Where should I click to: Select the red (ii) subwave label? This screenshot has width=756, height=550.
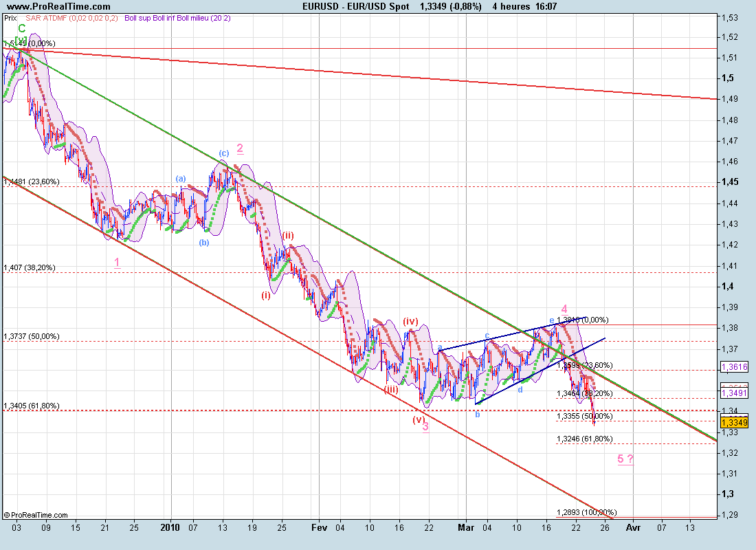click(x=289, y=235)
